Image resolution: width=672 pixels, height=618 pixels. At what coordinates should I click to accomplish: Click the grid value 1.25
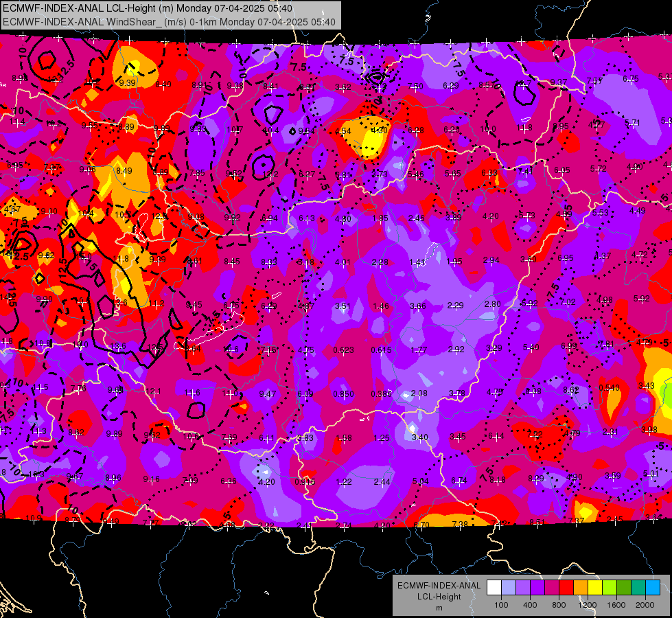[382, 438]
